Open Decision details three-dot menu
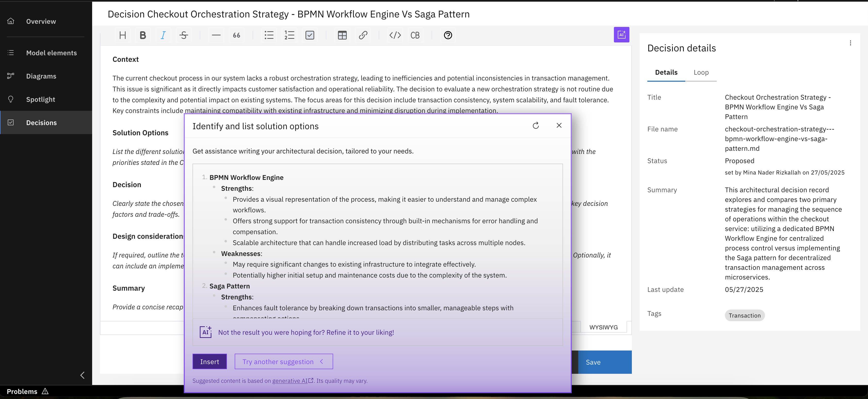 850,43
